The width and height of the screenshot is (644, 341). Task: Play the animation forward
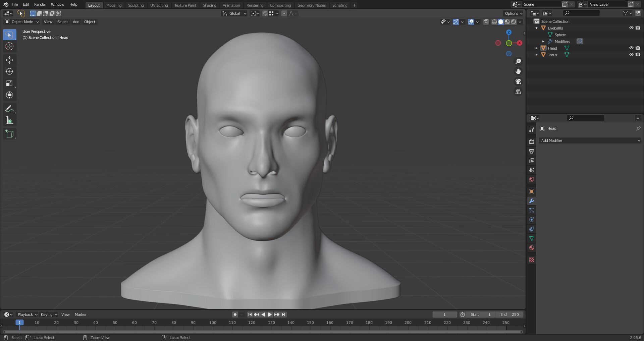270,314
